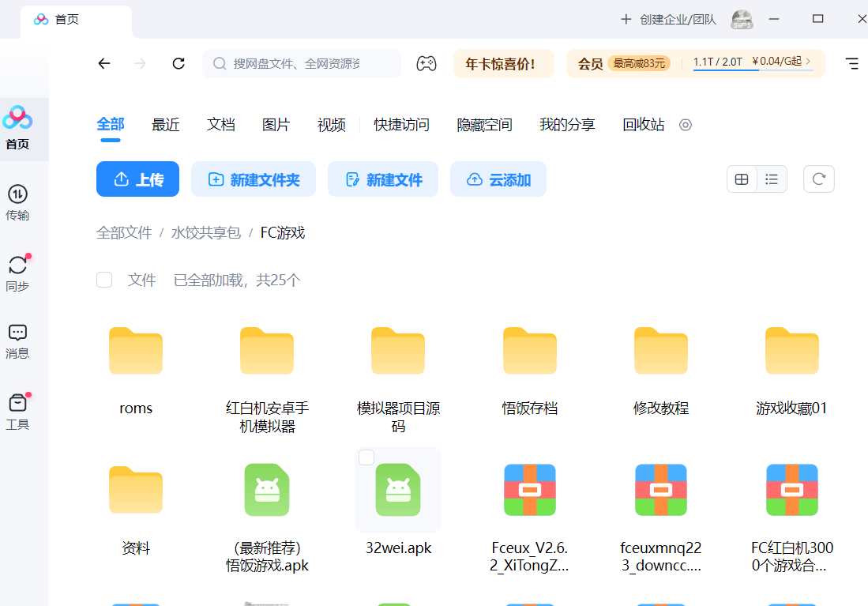Open the 同步 sync panel
868x606 pixels.
click(17, 273)
